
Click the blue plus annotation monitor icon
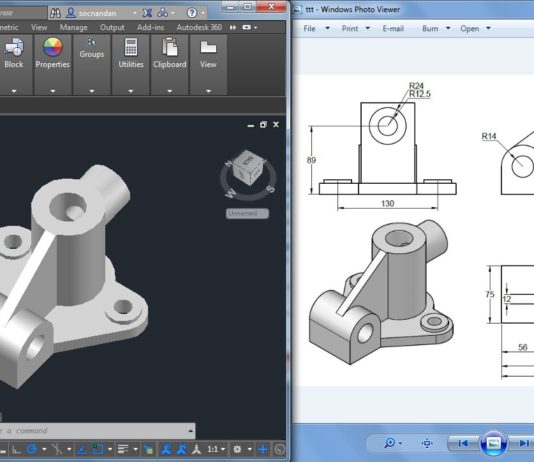click(x=263, y=449)
